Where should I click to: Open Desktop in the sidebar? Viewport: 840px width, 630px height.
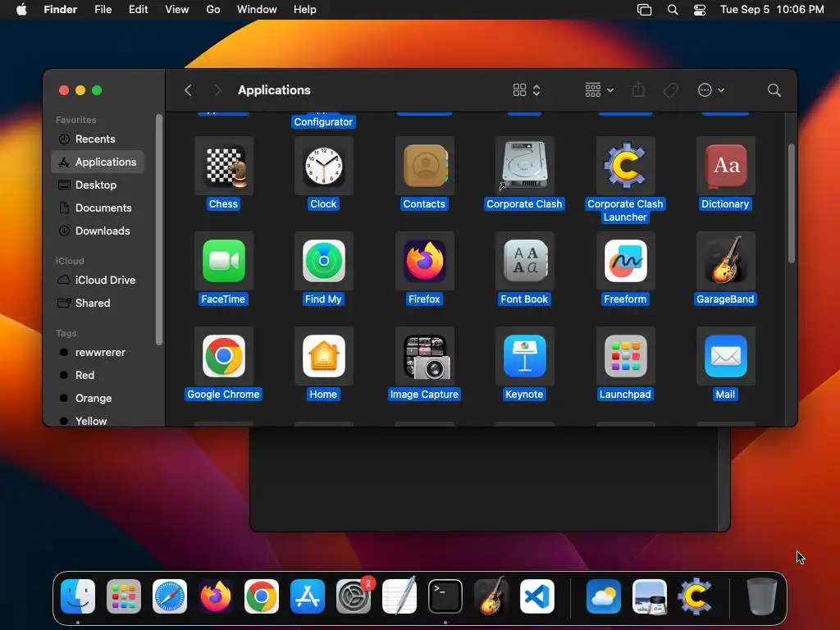98,185
